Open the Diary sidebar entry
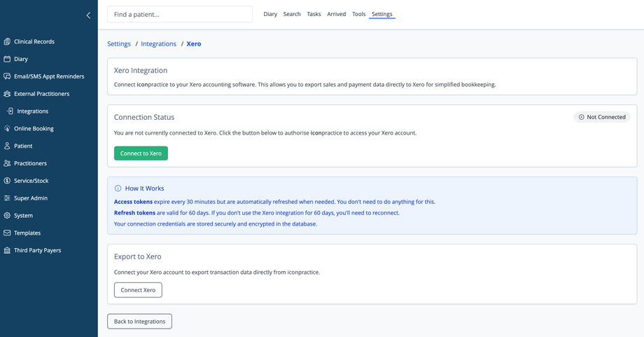 pyautogui.click(x=21, y=59)
